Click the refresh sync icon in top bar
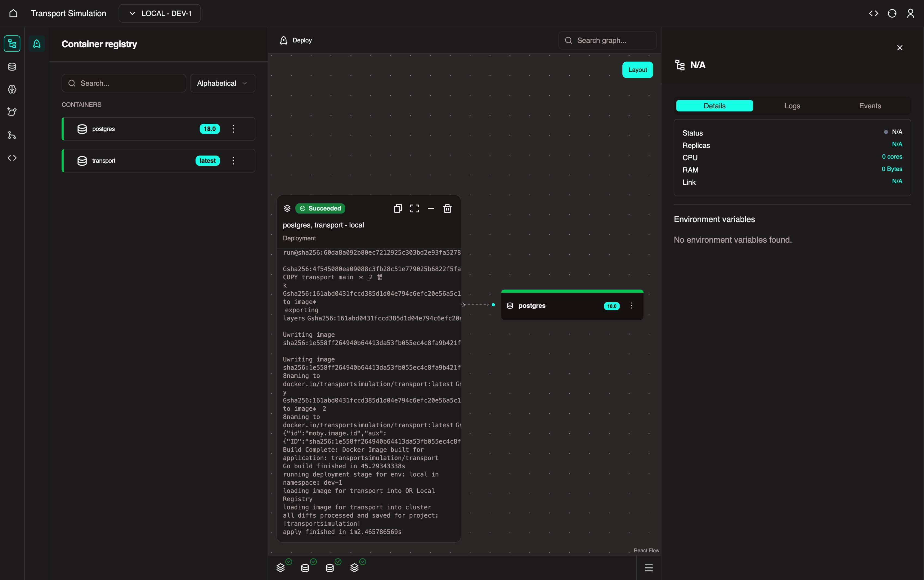924x580 pixels. (892, 13)
